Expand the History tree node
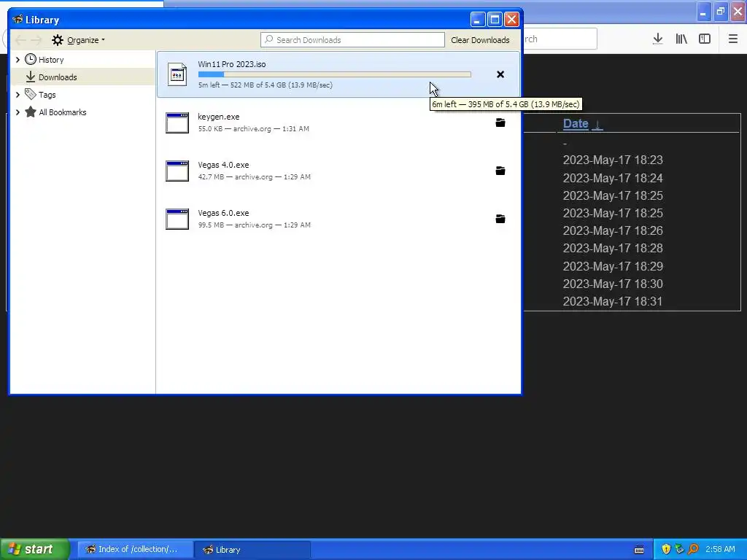Viewport: 747px width, 560px height. pos(18,60)
